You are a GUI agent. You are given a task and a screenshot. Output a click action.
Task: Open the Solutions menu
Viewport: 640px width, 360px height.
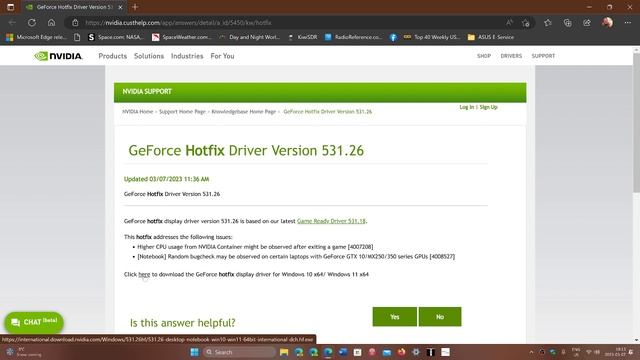point(149,56)
